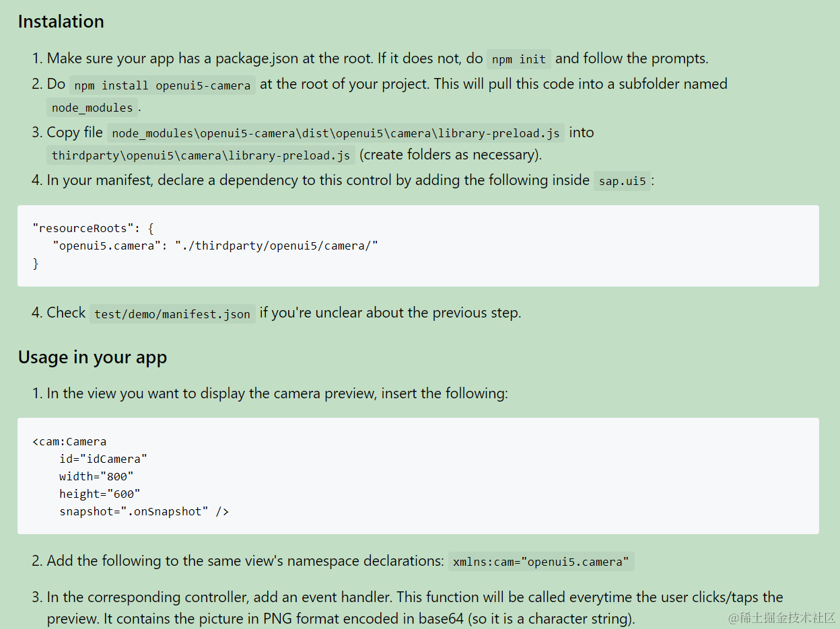Click the id="idCamera" line
The width and height of the screenshot is (840, 629).
[103, 459]
